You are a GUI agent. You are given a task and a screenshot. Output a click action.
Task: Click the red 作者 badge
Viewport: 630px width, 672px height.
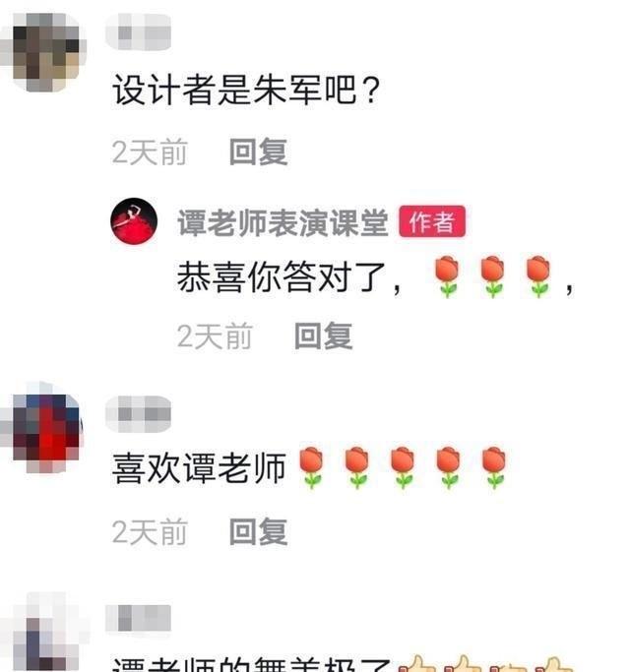(x=432, y=221)
